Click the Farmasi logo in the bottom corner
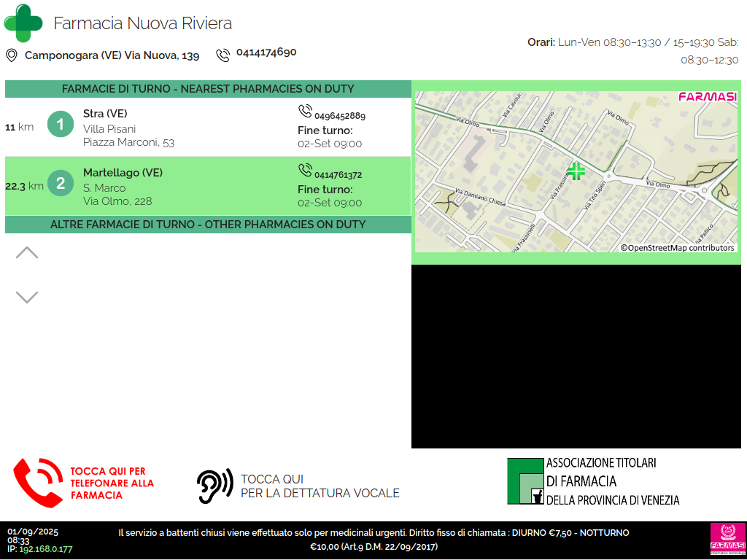 [727, 540]
